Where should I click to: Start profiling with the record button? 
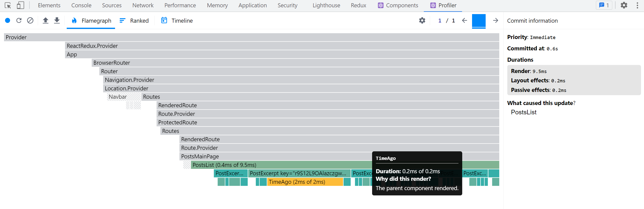[x=8, y=20]
